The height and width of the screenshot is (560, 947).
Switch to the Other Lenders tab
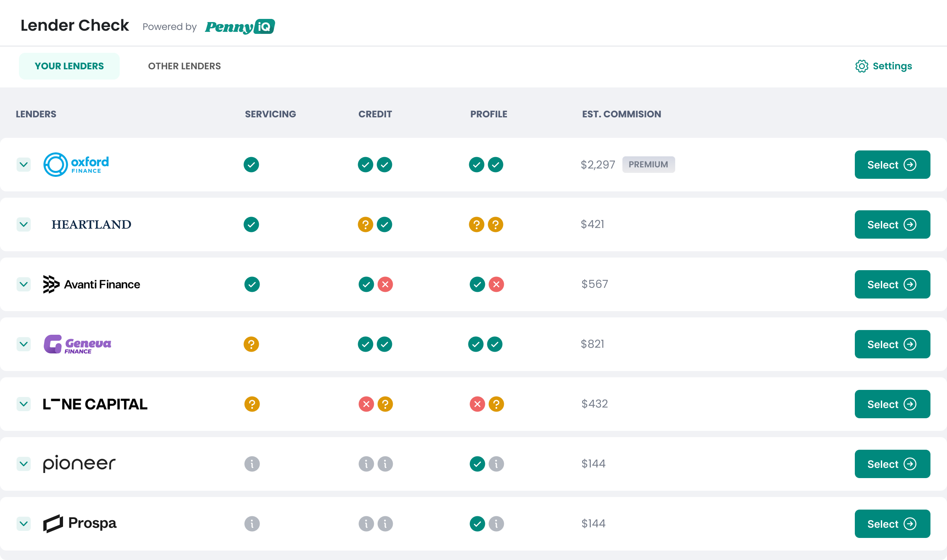(x=184, y=66)
